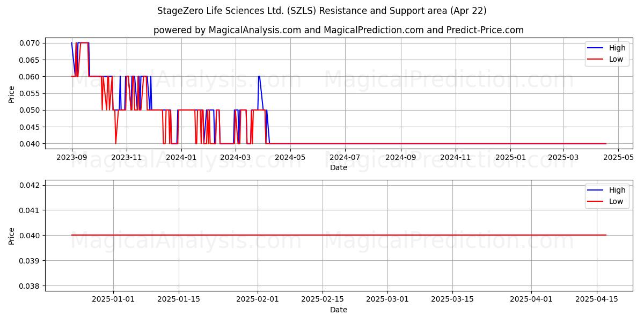Click the '0.060' price tick label

click(30, 77)
